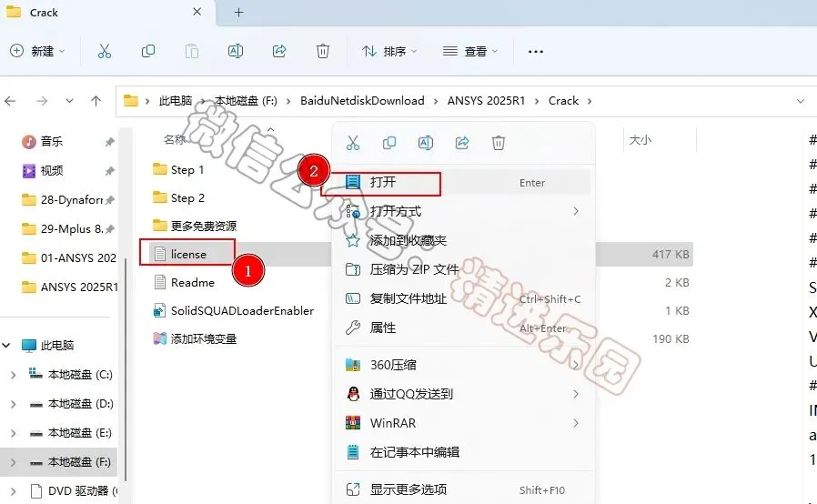Select 压缩为 ZIP 文件 menu entry
The height and width of the screenshot is (504, 817).
pyautogui.click(x=463, y=269)
